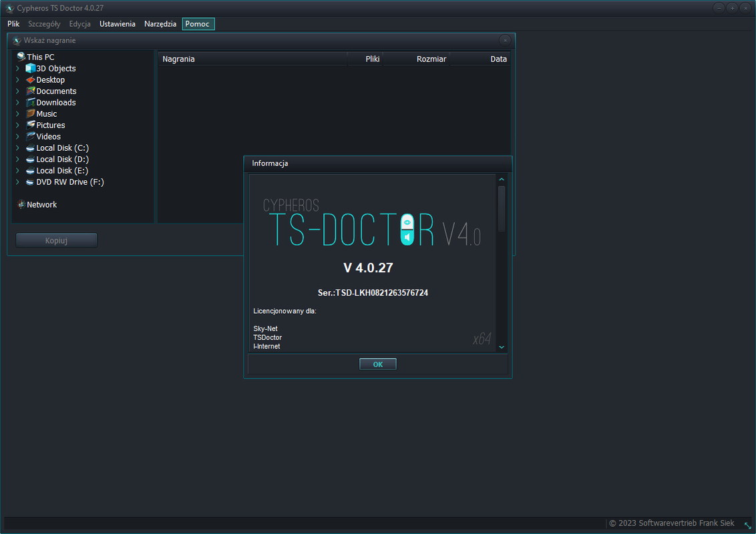Expand the Videos tree node
Screen dimensions: 756x534
coord(18,136)
